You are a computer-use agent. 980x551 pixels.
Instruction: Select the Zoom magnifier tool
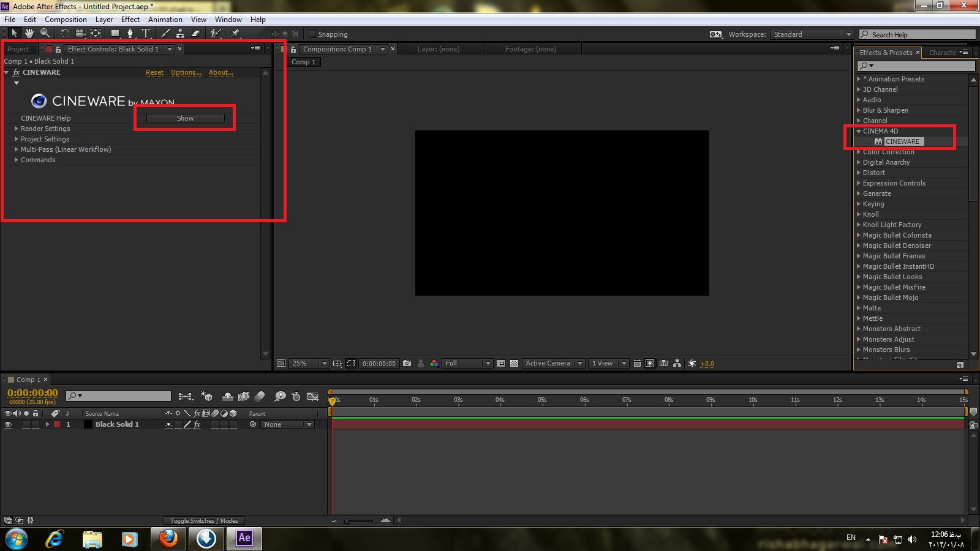pyautogui.click(x=45, y=34)
